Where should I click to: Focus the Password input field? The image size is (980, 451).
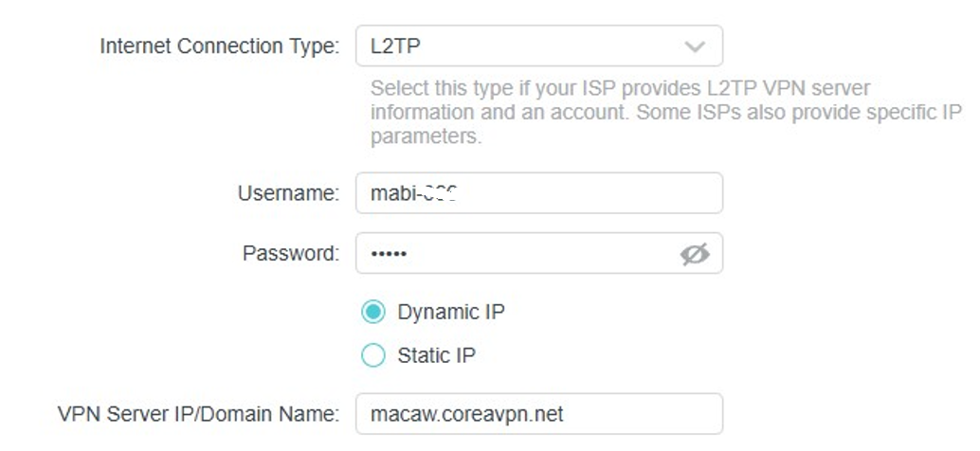[531, 254]
